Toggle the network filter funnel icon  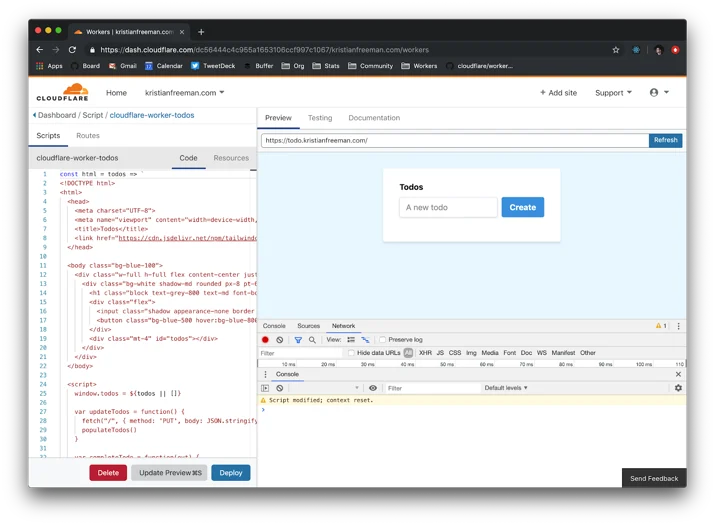(x=298, y=340)
